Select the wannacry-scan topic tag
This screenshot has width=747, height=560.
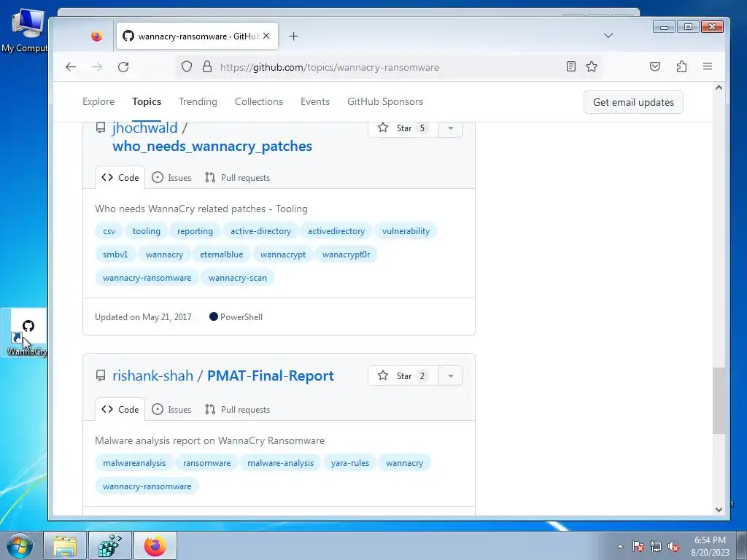click(x=238, y=278)
